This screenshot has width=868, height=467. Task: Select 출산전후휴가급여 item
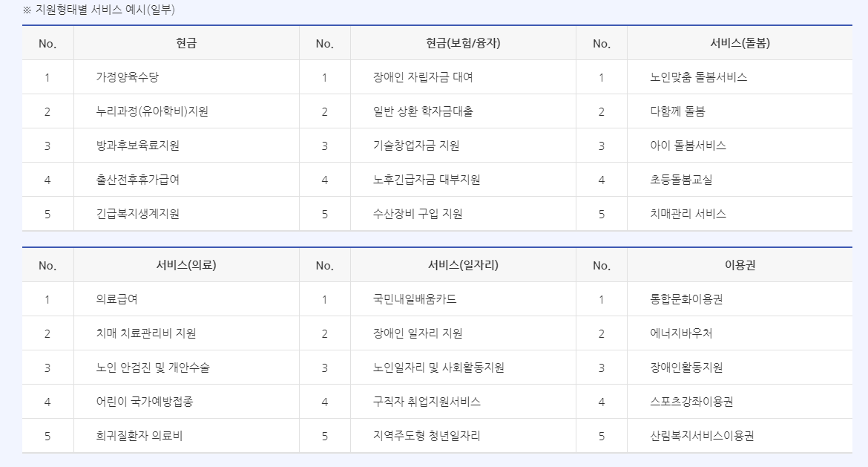point(138,180)
